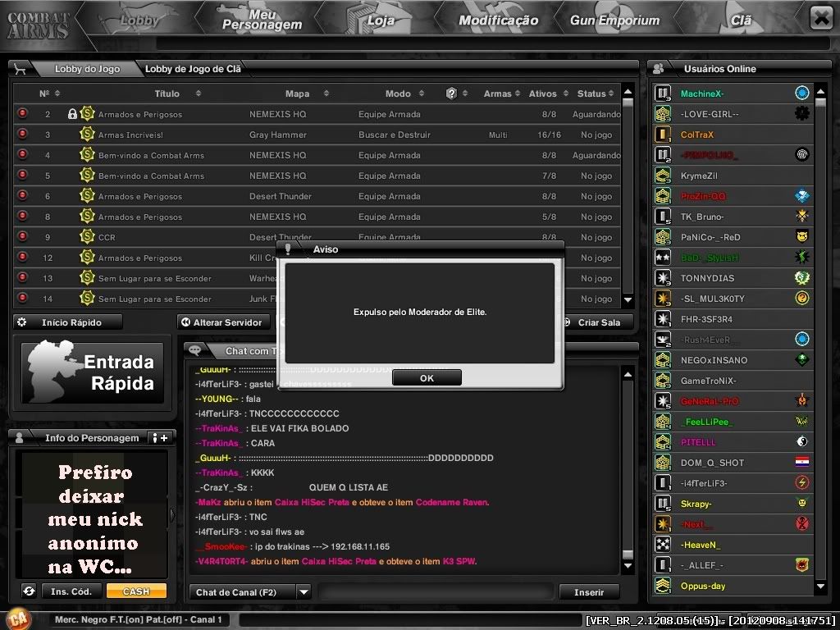The height and width of the screenshot is (630, 840).
Task: Open the Gun Emporium menu
Action: 614,21
